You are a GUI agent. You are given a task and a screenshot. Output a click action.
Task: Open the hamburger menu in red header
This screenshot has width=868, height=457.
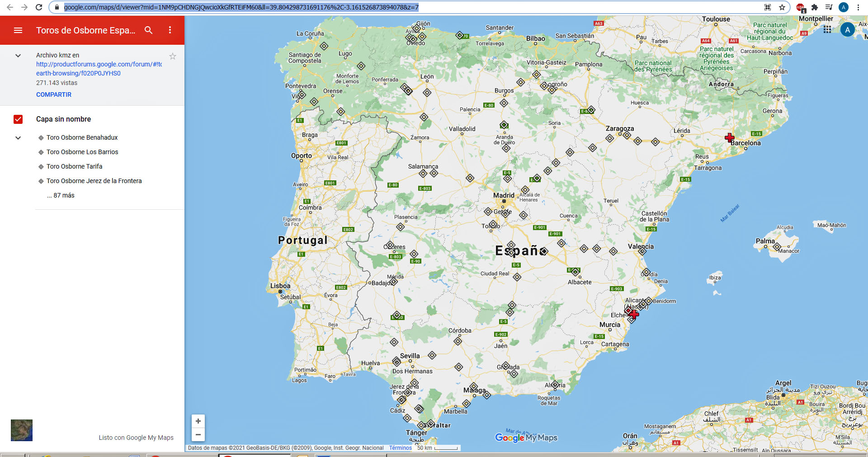[18, 30]
